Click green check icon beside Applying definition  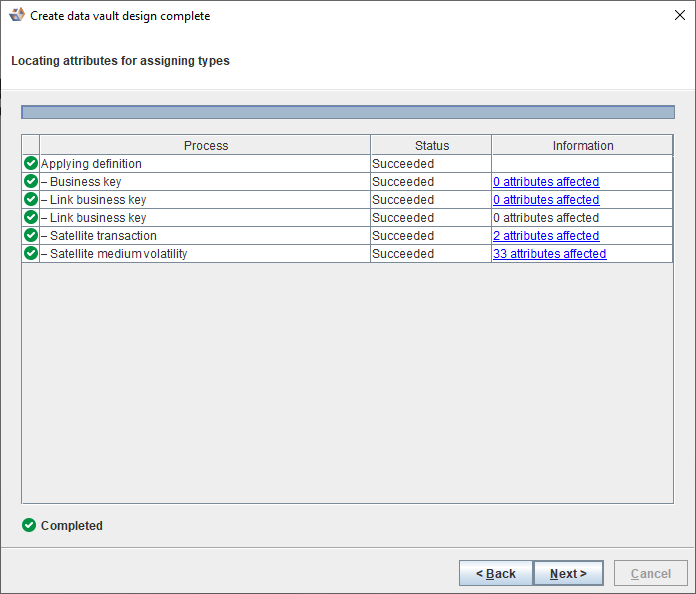31,164
